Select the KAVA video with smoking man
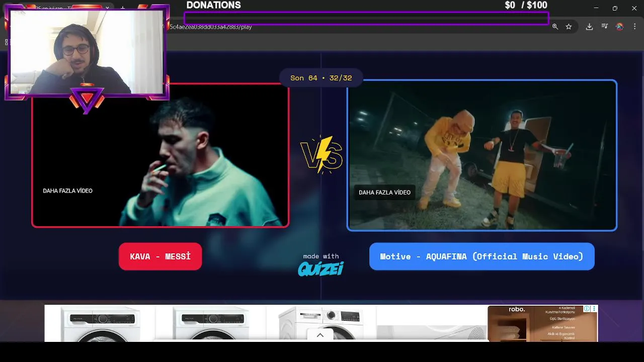The width and height of the screenshot is (644, 362). tap(160, 155)
